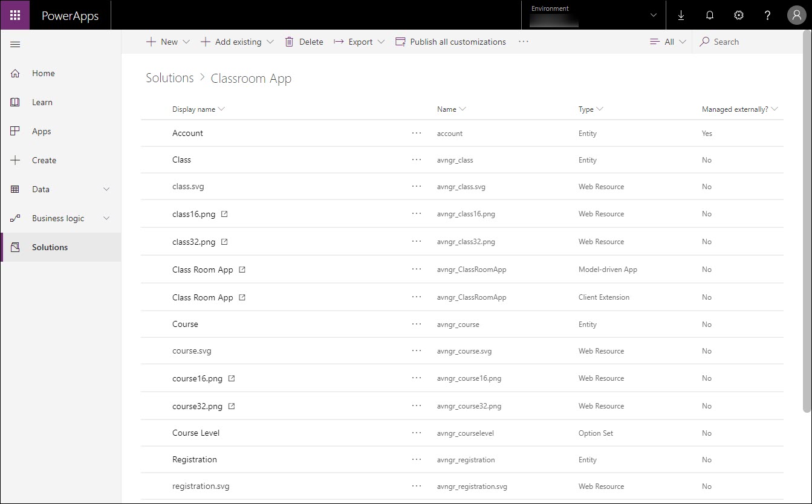
Task: Click external link icon beside course32.png
Action: (232, 406)
